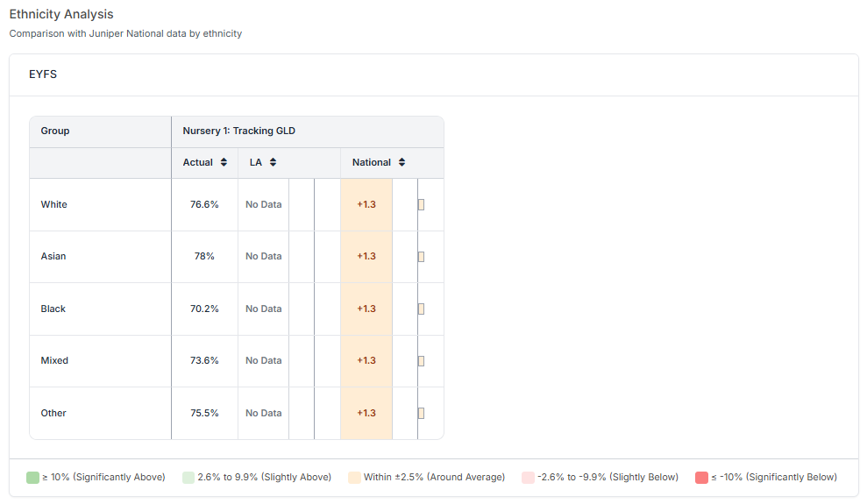The height and width of the screenshot is (504, 867).
Task: Click the Significantly Above green legend swatch
Action: pyautogui.click(x=32, y=478)
